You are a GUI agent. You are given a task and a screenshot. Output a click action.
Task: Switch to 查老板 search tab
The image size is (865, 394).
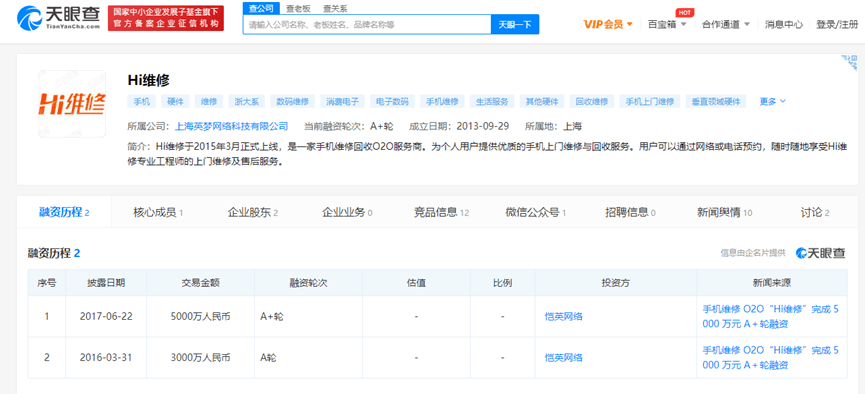coord(297,8)
